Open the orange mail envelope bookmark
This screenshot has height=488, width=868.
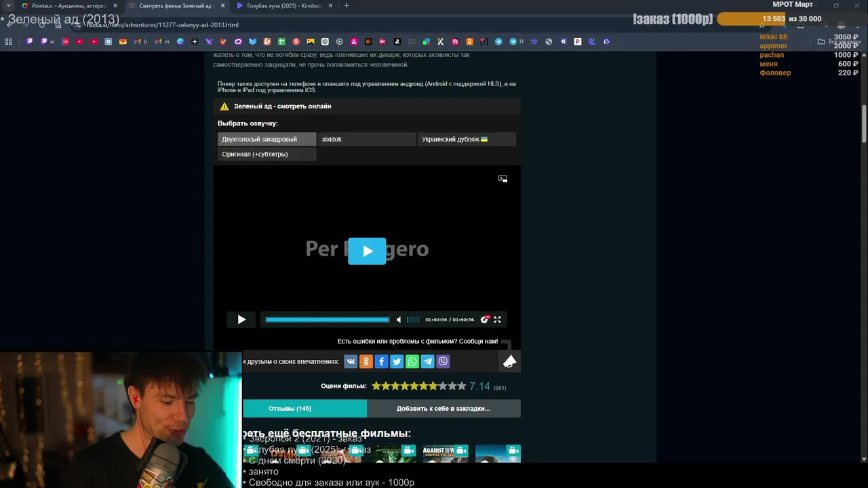(x=123, y=41)
